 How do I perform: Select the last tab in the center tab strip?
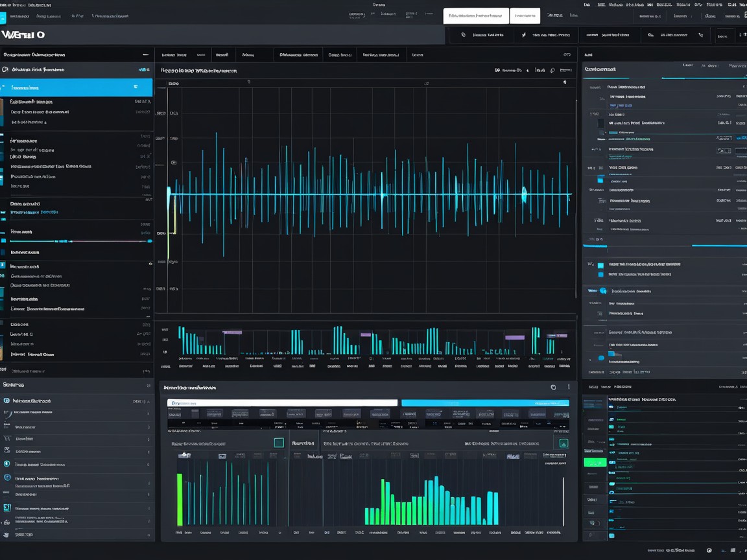pyautogui.click(x=418, y=54)
